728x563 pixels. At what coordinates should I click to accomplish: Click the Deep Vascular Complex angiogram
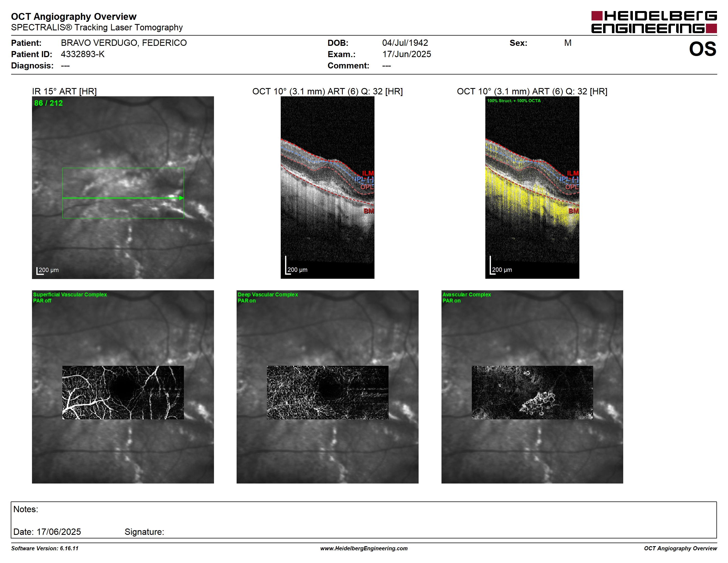tap(328, 392)
